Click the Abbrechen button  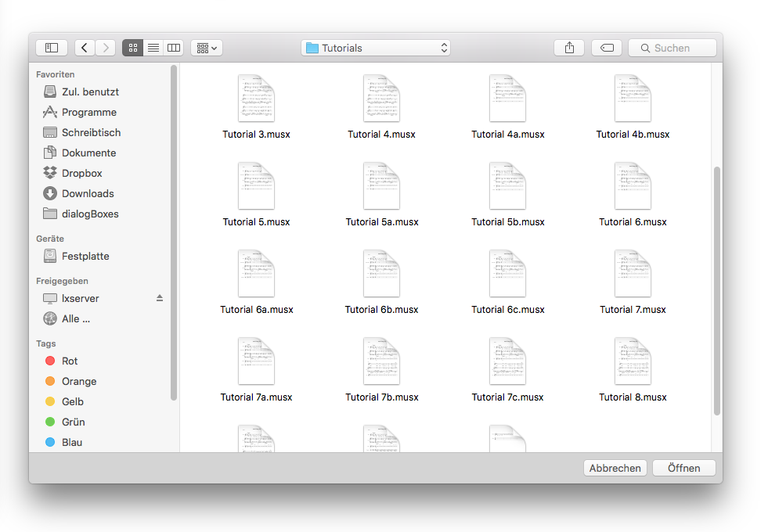click(x=615, y=468)
